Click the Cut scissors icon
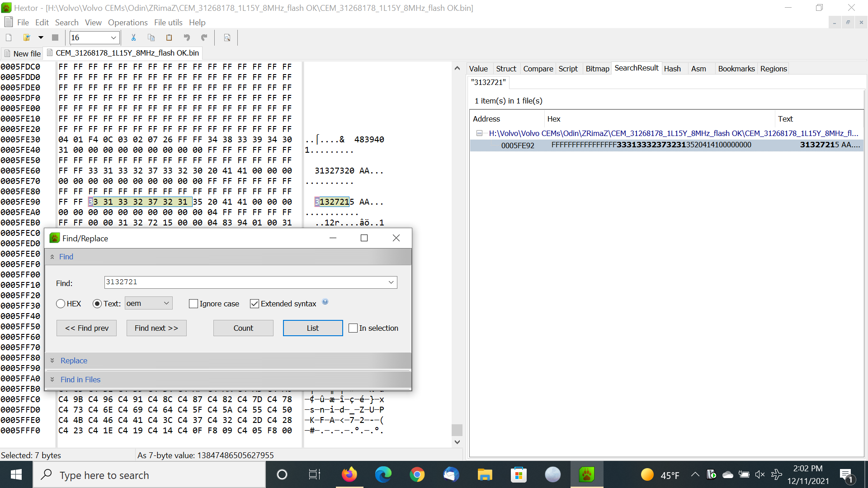The height and width of the screenshot is (488, 868). (x=133, y=38)
